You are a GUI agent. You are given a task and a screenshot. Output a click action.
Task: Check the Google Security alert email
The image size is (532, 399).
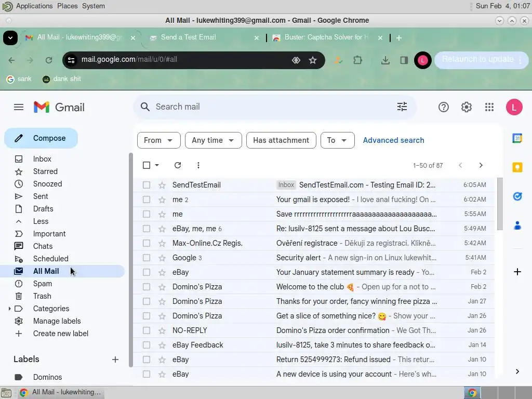coord(146,258)
